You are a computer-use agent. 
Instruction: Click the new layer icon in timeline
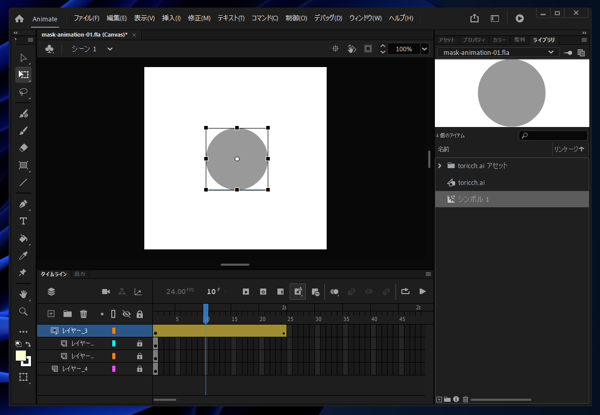pyautogui.click(x=51, y=314)
